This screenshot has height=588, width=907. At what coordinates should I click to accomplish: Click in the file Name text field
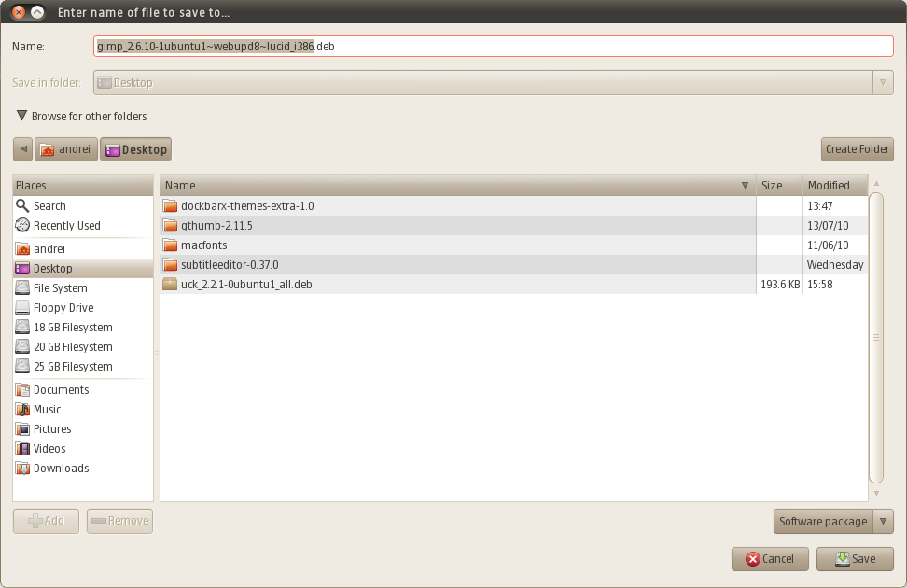pyautogui.click(x=494, y=47)
